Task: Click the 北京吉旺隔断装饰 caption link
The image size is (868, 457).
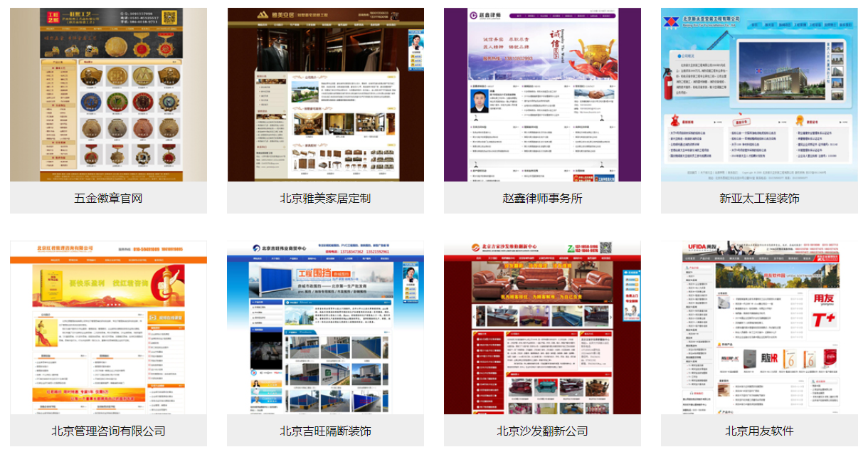Action: (x=325, y=431)
